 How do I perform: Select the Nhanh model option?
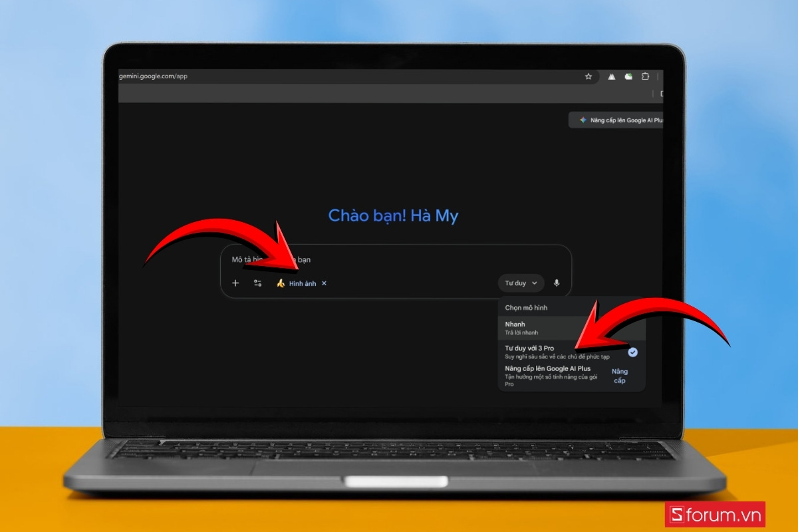click(x=571, y=328)
